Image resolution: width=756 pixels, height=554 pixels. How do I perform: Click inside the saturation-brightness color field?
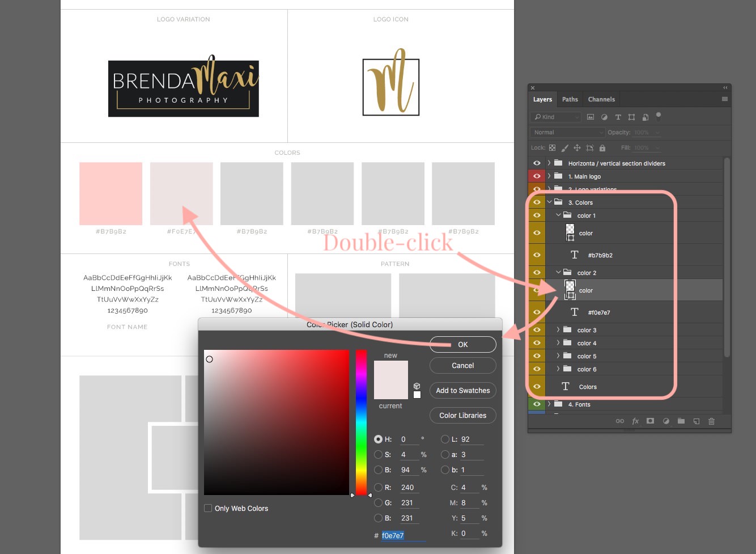277,422
